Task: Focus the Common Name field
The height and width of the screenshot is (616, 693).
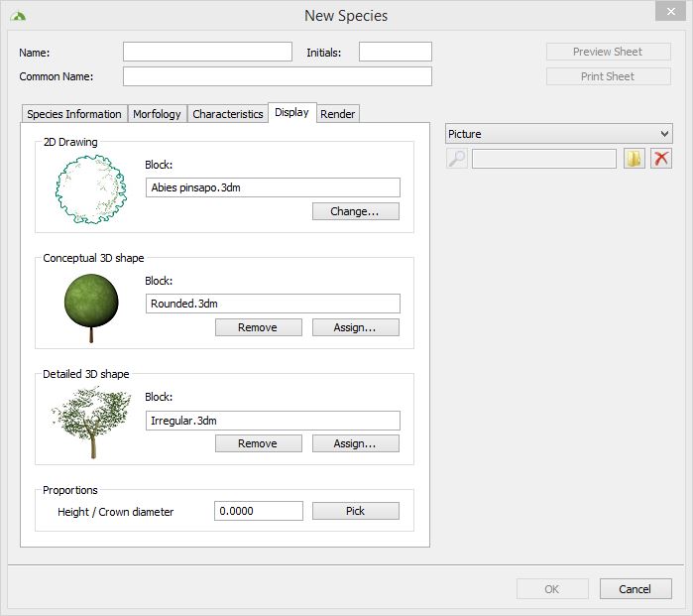Action: pyautogui.click(x=278, y=76)
